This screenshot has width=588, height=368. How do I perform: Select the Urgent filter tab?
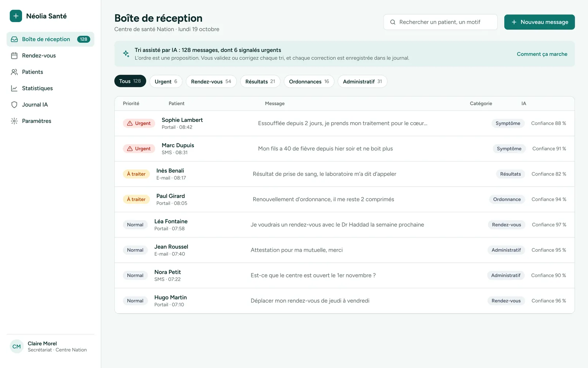click(166, 81)
